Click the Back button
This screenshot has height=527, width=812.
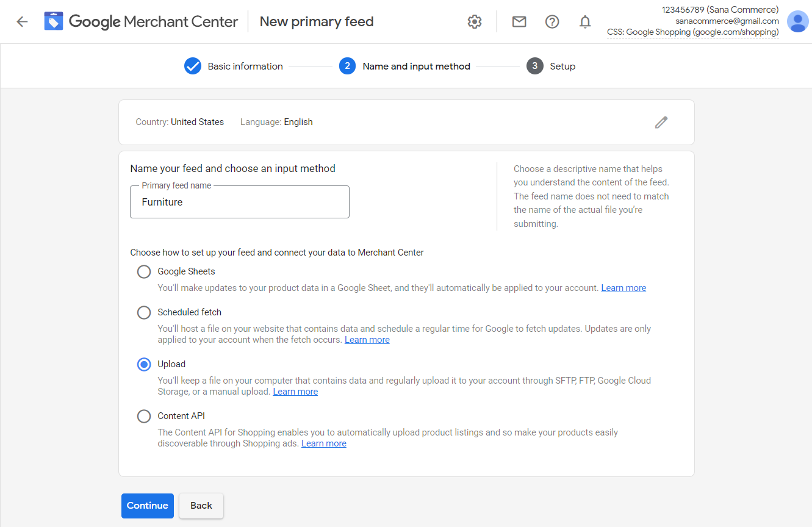201,506
